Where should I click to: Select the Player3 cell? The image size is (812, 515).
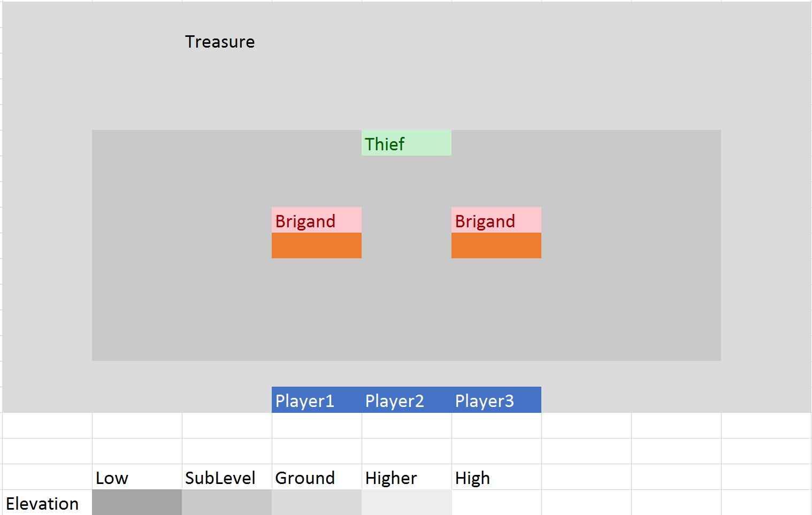(x=496, y=400)
